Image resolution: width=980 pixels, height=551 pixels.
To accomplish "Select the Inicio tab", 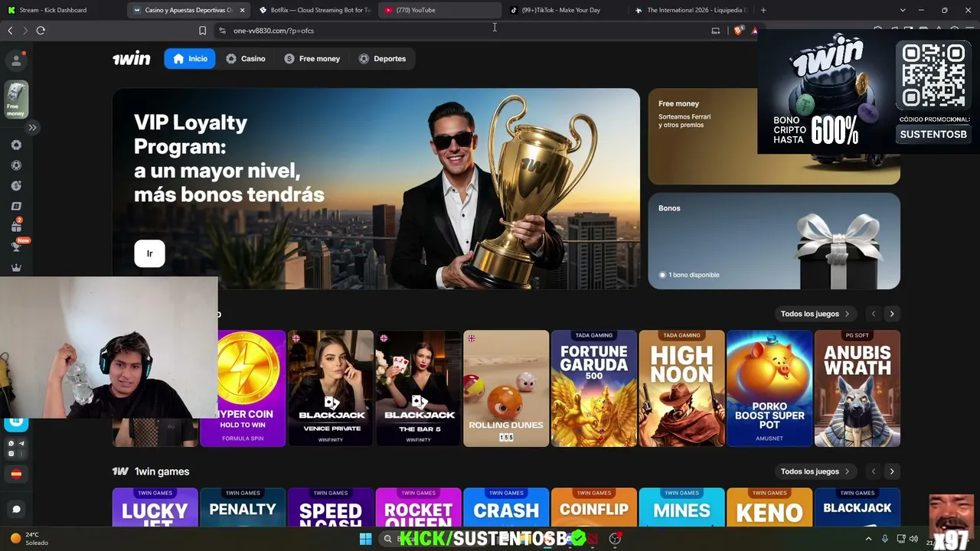I will tap(190, 59).
